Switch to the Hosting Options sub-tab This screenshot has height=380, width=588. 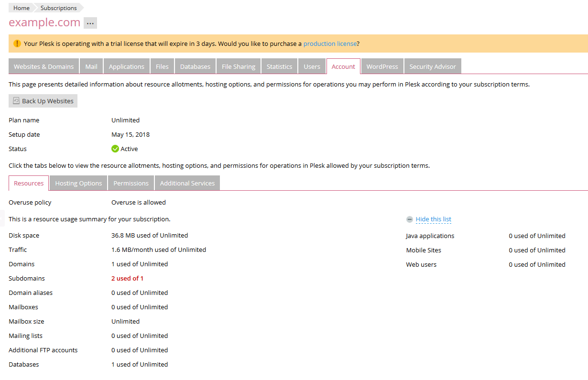78,183
